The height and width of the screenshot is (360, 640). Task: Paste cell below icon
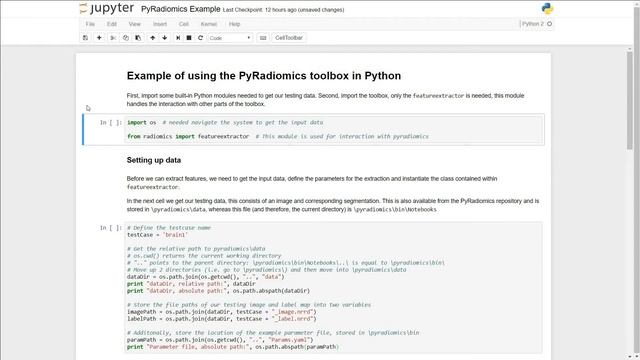138,38
